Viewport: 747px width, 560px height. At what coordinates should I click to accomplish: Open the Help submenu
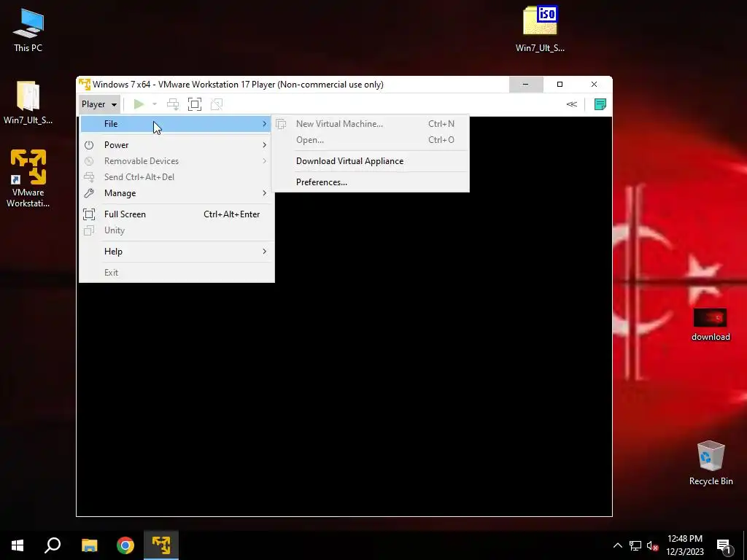pyautogui.click(x=177, y=252)
